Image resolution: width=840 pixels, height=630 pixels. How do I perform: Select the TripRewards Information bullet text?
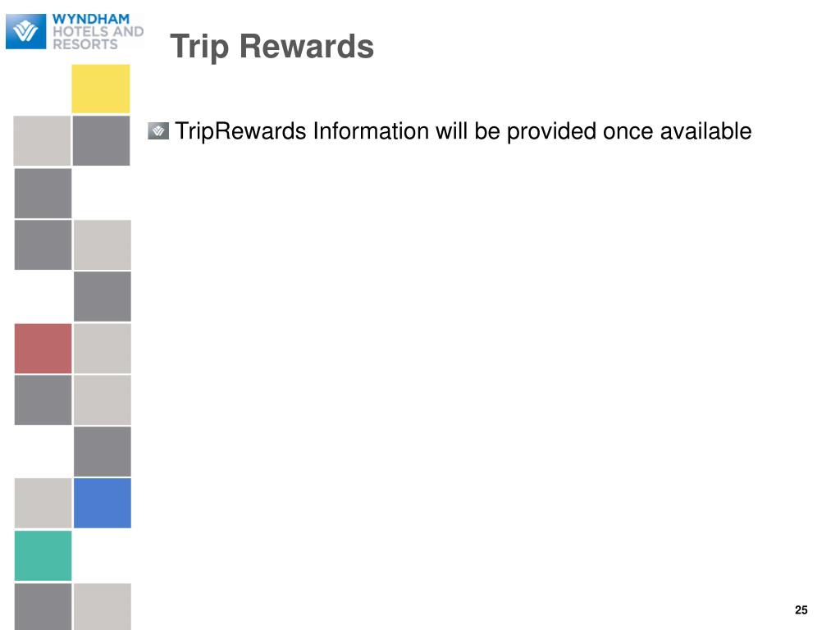click(x=463, y=131)
